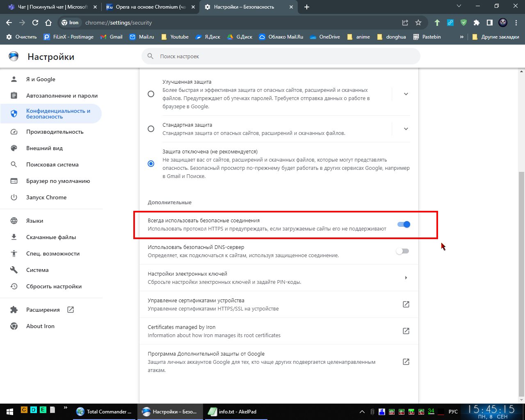The width and height of the screenshot is (525, 420).
Task: Enable the secure DNS server toggle
Action: tap(402, 251)
